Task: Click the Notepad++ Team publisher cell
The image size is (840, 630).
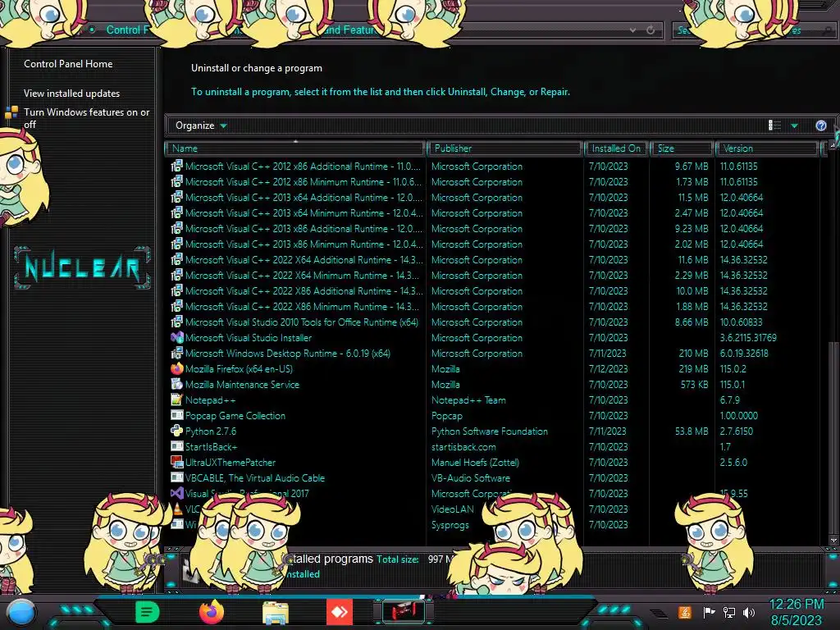Action: tap(468, 400)
